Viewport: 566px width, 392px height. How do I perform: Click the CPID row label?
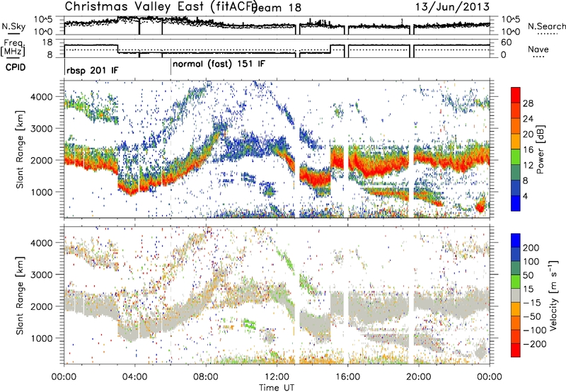tap(16, 67)
